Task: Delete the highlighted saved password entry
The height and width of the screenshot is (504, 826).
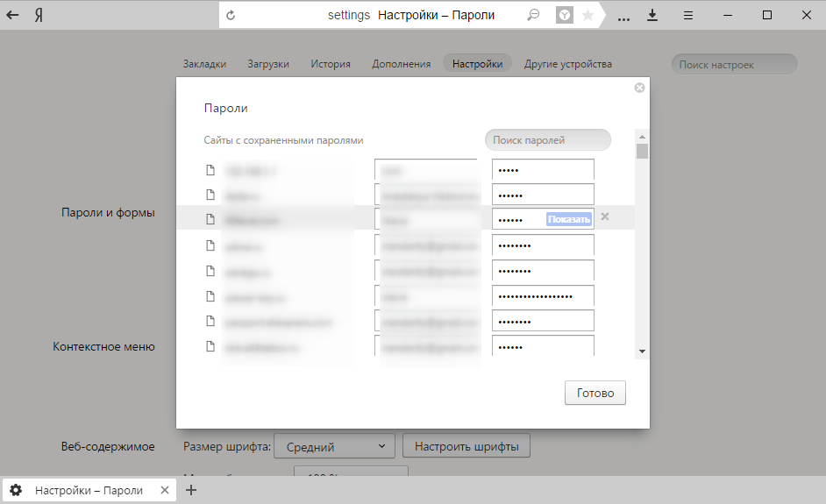Action: pyautogui.click(x=605, y=217)
